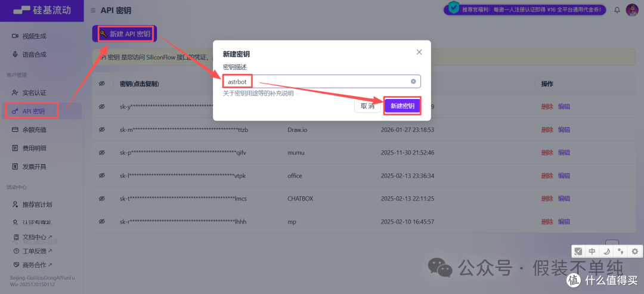Open IME settings gear
The width and height of the screenshot is (644, 294).
click(x=635, y=251)
